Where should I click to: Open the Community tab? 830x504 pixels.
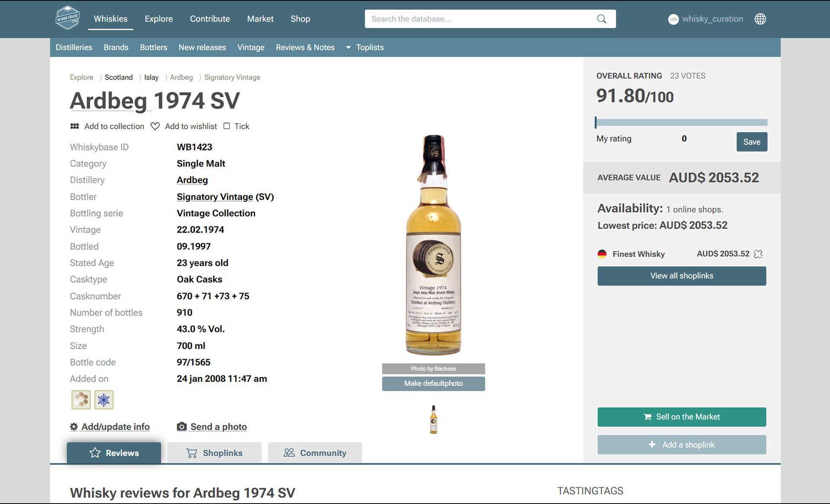click(315, 453)
